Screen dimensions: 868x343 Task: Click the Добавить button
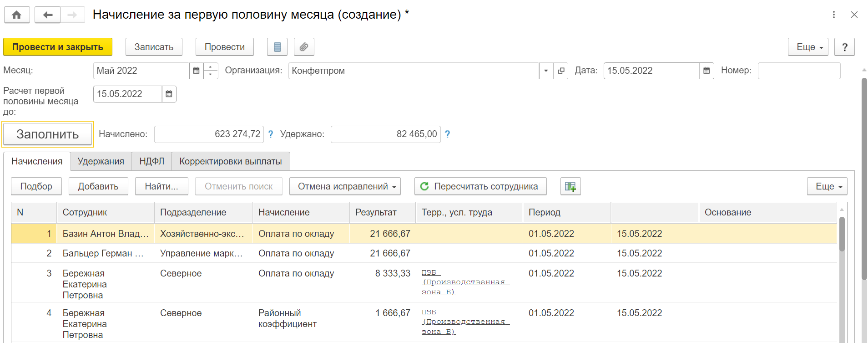(x=98, y=186)
